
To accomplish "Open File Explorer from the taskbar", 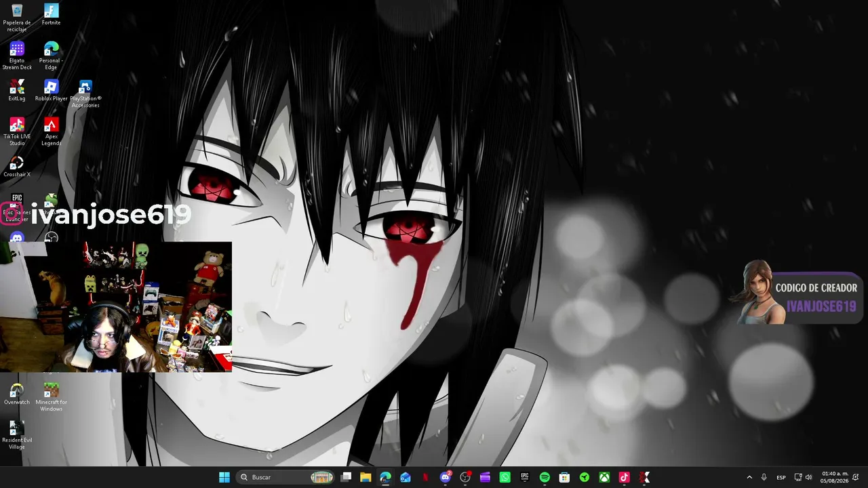I will (x=366, y=477).
